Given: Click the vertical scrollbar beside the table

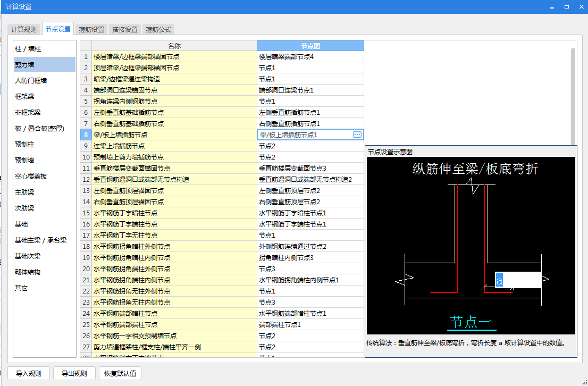Looking at the screenshot, I should pos(573,96).
